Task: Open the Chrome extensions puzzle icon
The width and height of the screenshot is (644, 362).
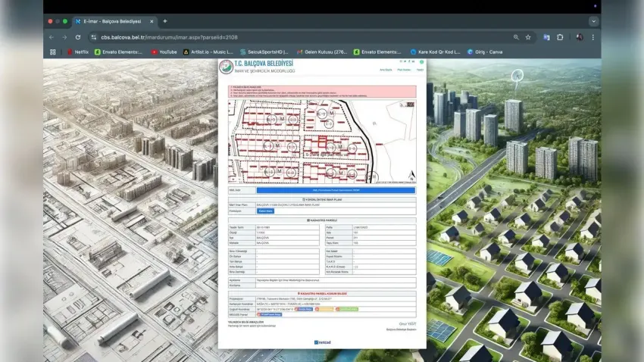Action: [x=560, y=36]
